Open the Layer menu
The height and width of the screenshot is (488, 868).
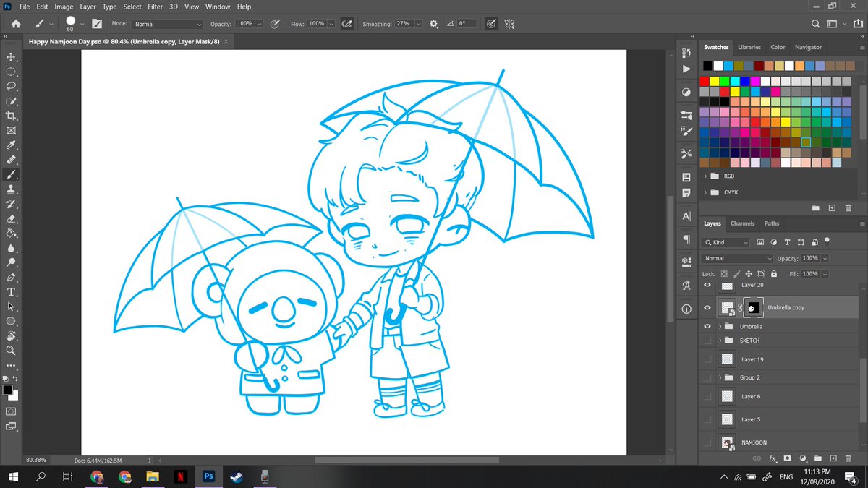88,7
